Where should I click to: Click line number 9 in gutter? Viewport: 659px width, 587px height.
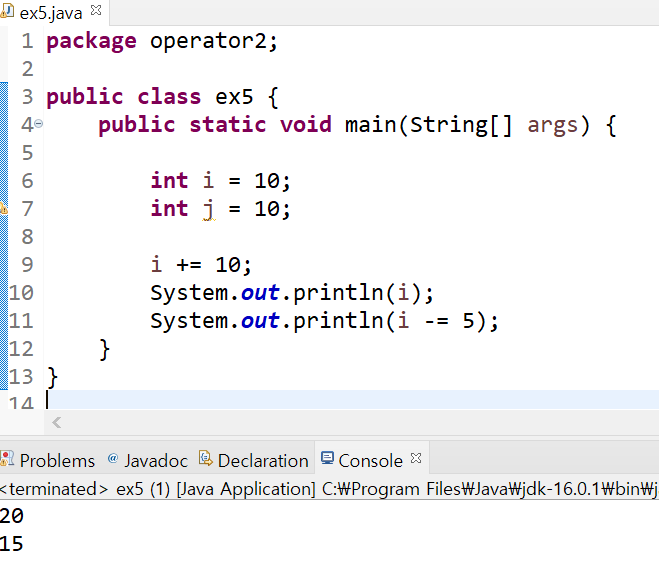point(27,265)
